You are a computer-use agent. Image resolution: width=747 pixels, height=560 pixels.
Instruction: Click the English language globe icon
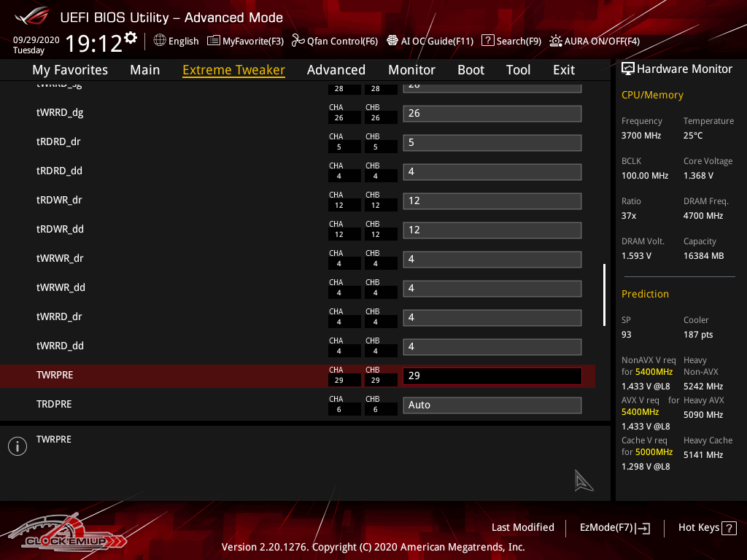pos(160,41)
